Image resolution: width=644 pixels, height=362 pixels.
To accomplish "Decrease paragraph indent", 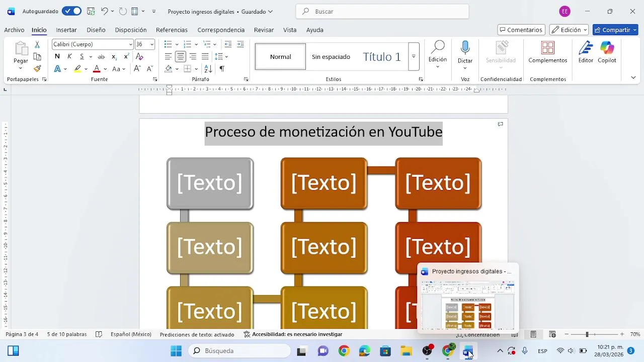I will pyautogui.click(x=228, y=44).
